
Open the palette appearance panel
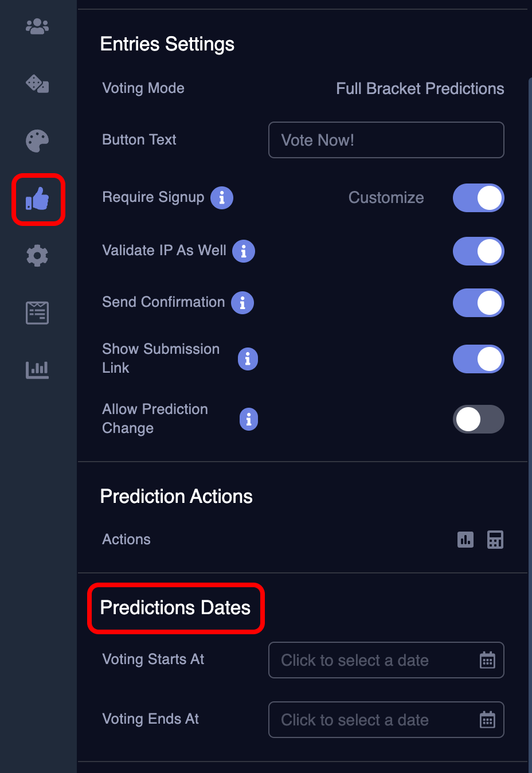click(x=37, y=141)
